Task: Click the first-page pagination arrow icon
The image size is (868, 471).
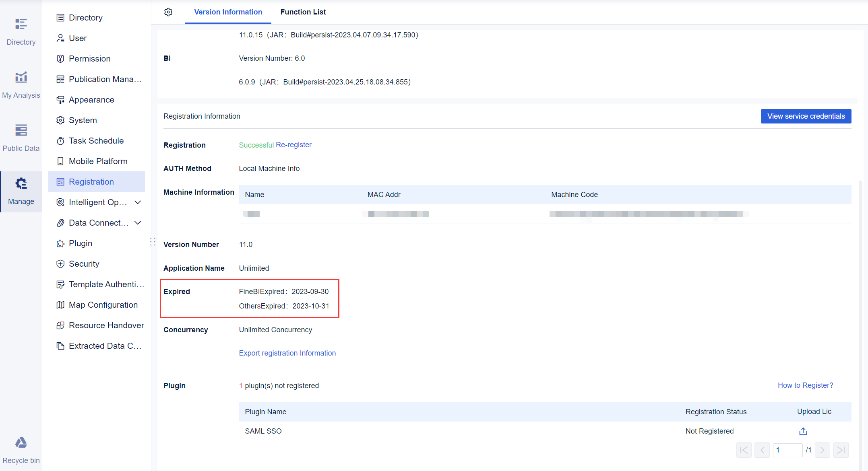Action: pos(744,450)
